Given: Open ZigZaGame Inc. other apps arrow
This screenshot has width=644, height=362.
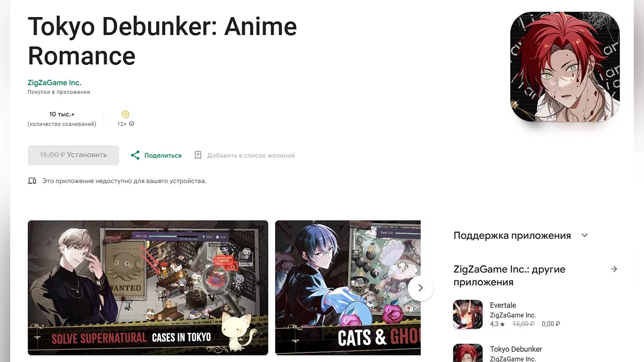Looking at the screenshot, I should (614, 269).
